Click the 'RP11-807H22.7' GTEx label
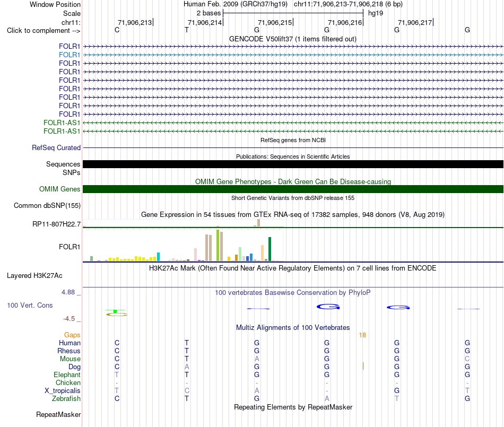Image resolution: width=504 pixels, height=427 pixels. (x=57, y=224)
